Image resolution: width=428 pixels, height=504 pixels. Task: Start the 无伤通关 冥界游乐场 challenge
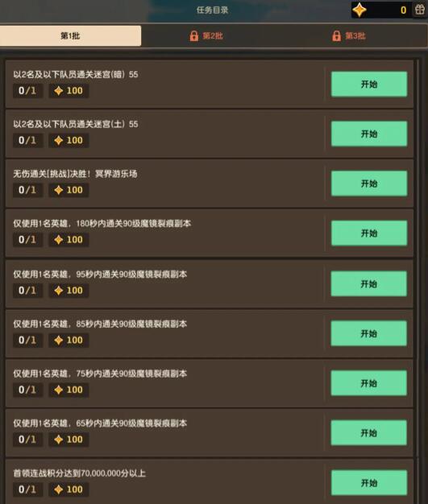[369, 184]
